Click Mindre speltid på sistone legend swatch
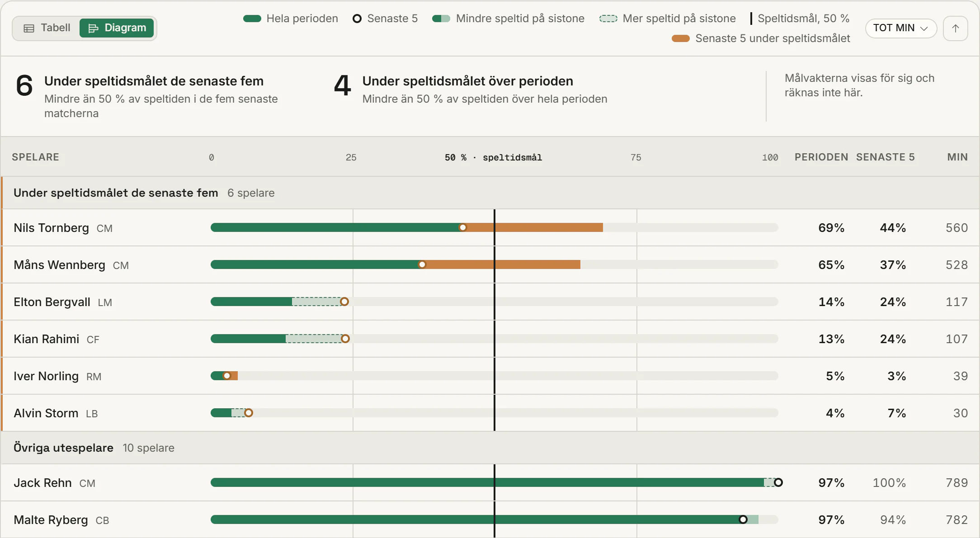 point(441,19)
